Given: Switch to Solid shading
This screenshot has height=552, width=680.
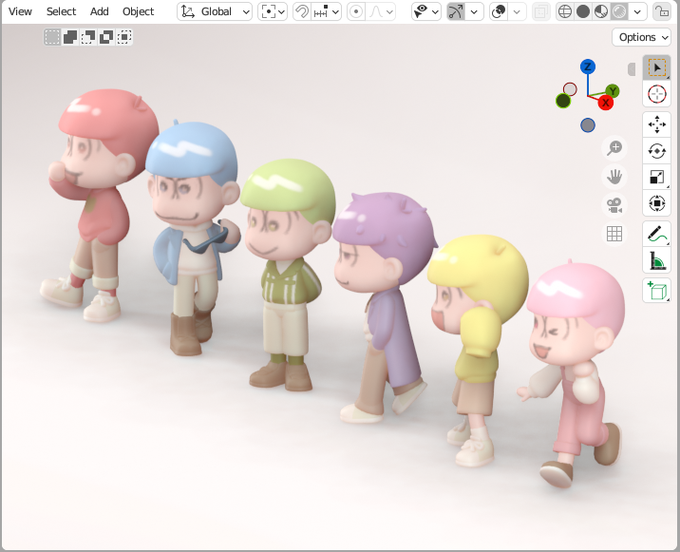Looking at the screenshot, I should [583, 12].
